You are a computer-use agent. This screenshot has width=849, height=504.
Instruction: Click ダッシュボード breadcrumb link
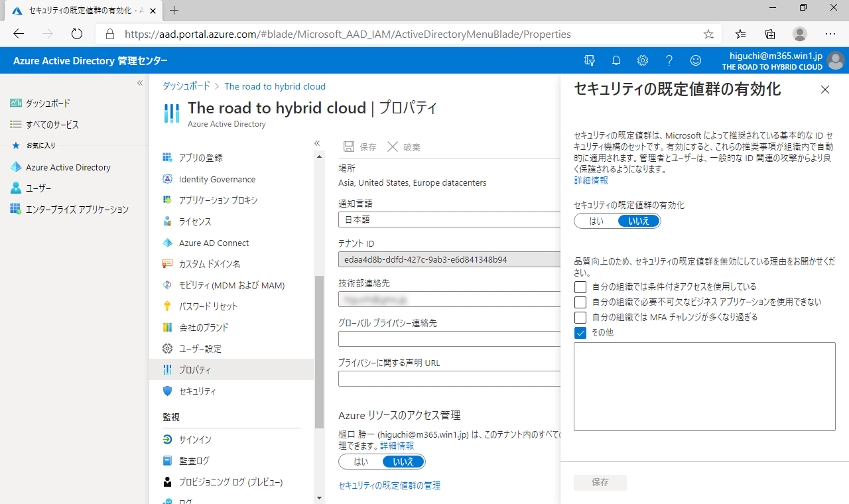[x=186, y=86]
